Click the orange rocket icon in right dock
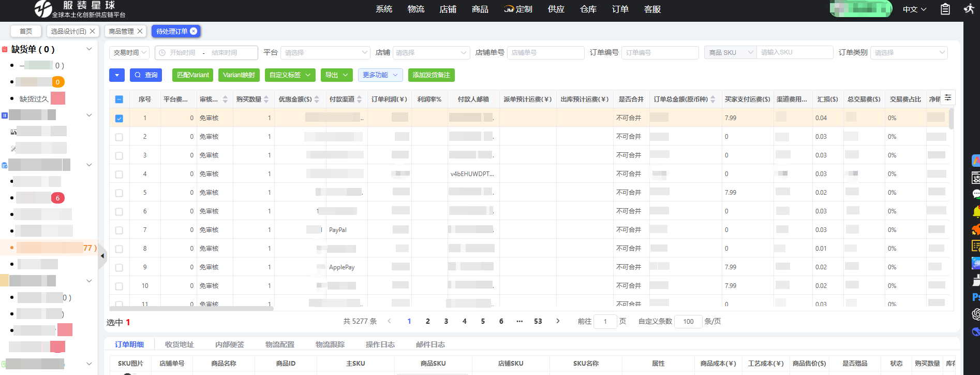The height and width of the screenshot is (375, 980). [x=976, y=228]
